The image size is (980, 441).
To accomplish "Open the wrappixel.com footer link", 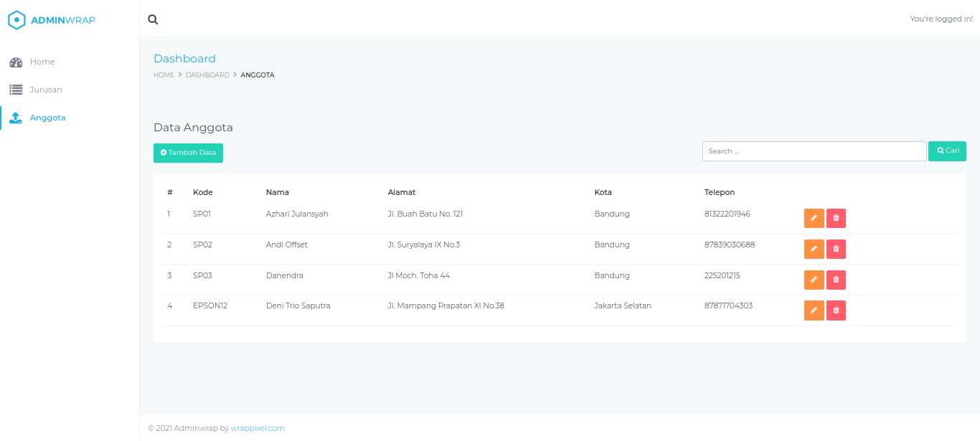I will (x=258, y=428).
